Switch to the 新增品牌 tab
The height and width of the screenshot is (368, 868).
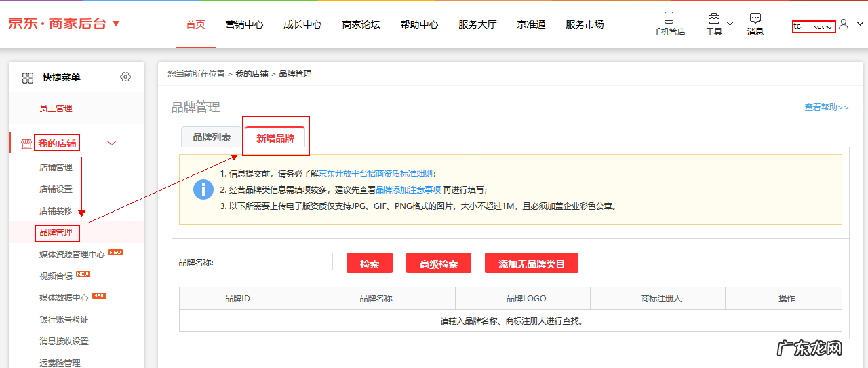pos(275,139)
